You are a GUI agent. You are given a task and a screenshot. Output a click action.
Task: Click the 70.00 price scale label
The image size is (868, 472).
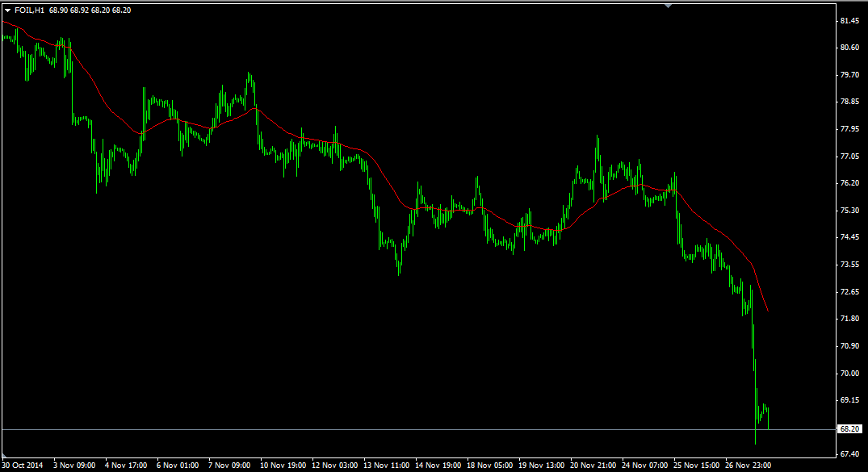point(849,374)
